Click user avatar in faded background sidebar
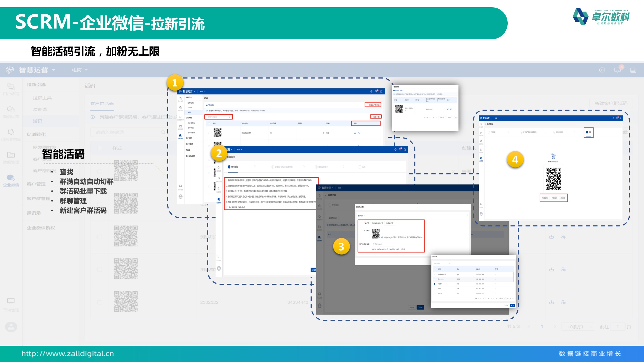 [11, 327]
